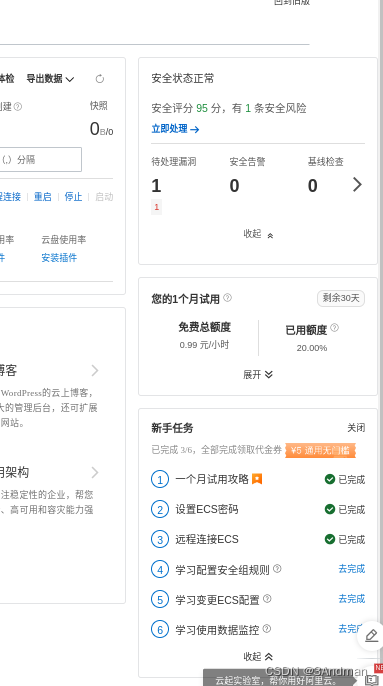Click 去完成 for 学习配置安全组规则

tap(351, 569)
